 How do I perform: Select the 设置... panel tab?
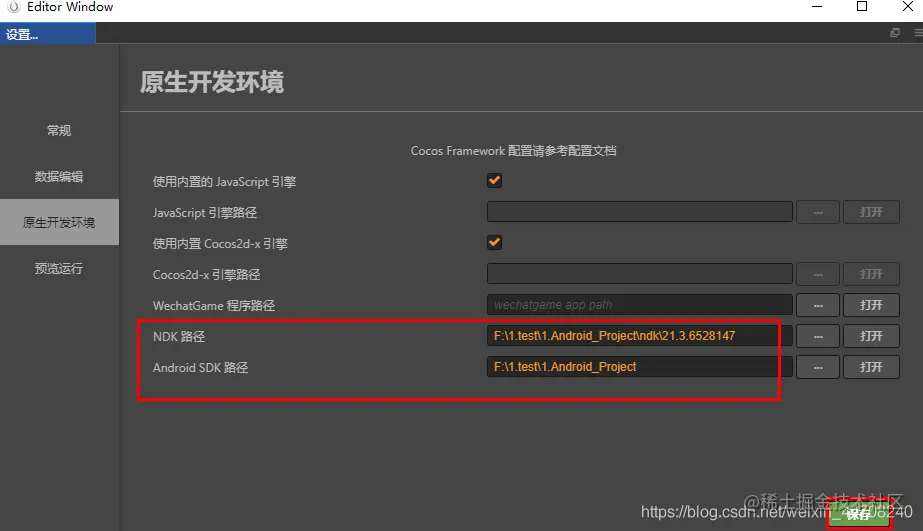(x=47, y=34)
